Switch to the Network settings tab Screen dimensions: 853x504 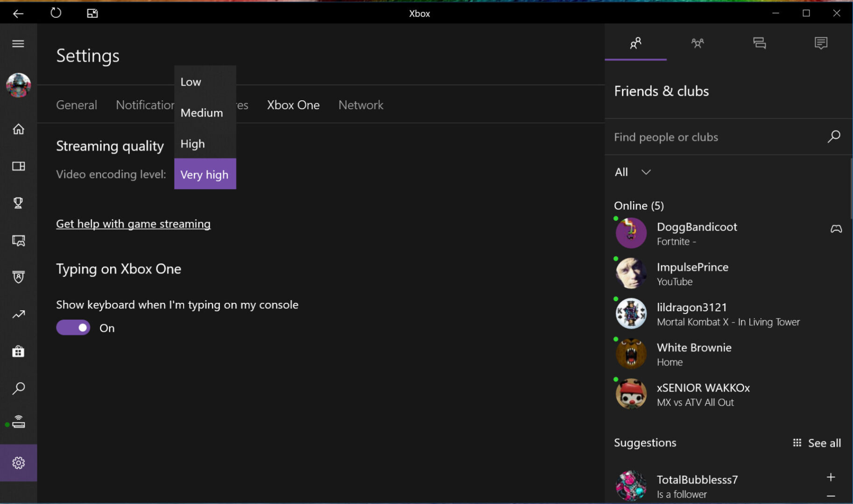click(360, 105)
